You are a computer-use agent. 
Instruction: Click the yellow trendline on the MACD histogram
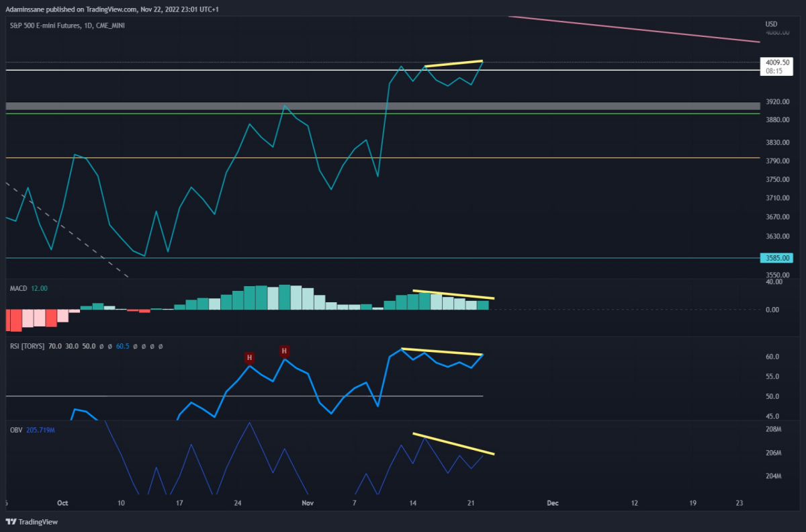pyautogui.click(x=453, y=294)
